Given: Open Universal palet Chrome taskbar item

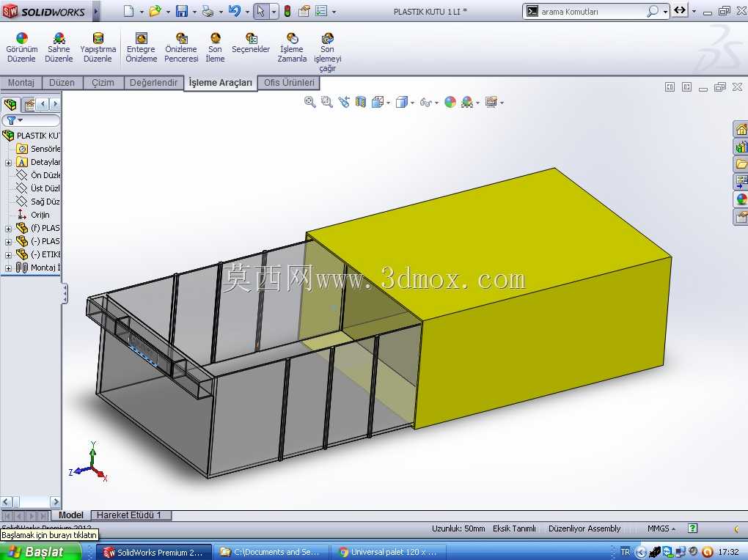Looking at the screenshot, I should coord(389,552).
